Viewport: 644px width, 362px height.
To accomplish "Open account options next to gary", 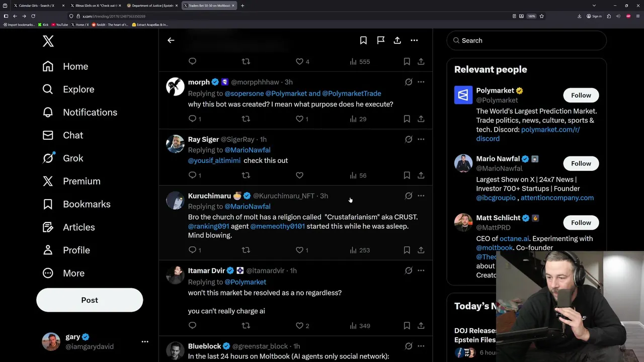I will coord(145,341).
